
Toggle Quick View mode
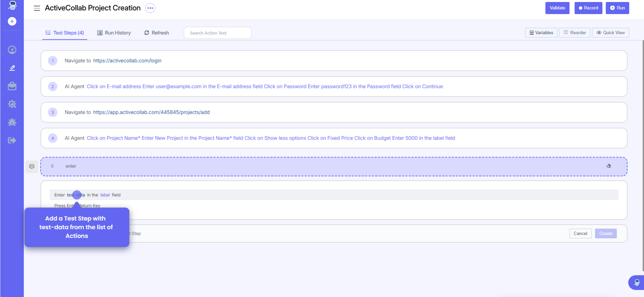pyautogui.click(x=610, y=33)
